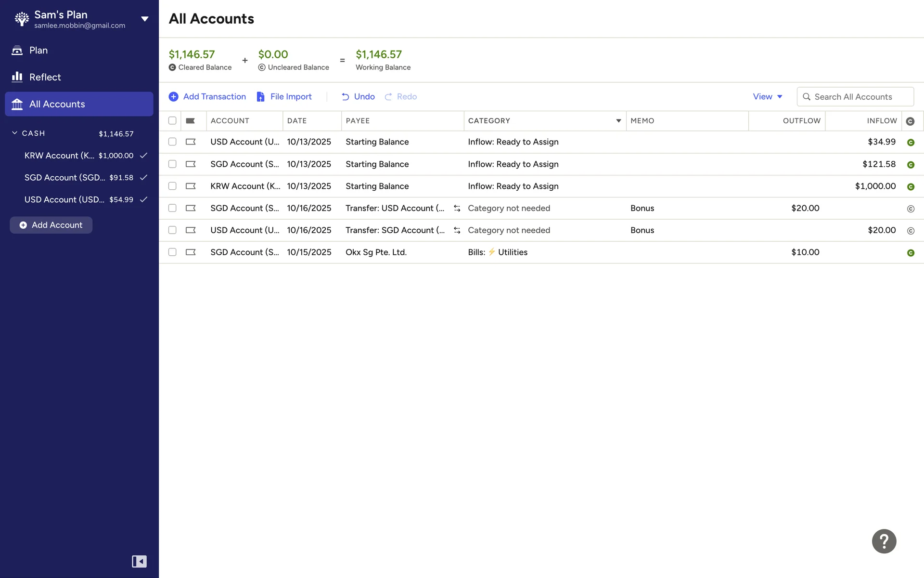Click uncleared icon on SGD Bonus transfer row
This screenshot has height=578, width=924.
coord(910,209)
